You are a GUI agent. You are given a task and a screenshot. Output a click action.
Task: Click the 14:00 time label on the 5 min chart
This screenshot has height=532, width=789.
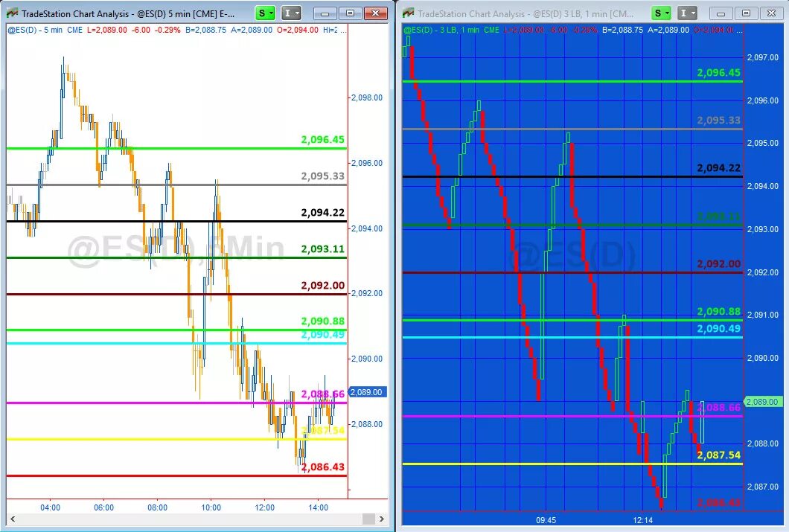click(x=318, y=508)
